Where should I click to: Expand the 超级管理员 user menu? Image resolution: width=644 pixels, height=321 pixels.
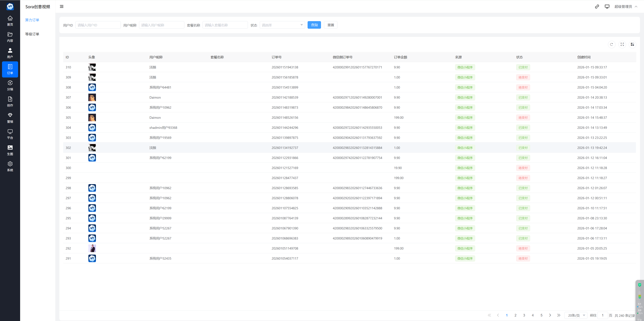[x=626, y=7]
